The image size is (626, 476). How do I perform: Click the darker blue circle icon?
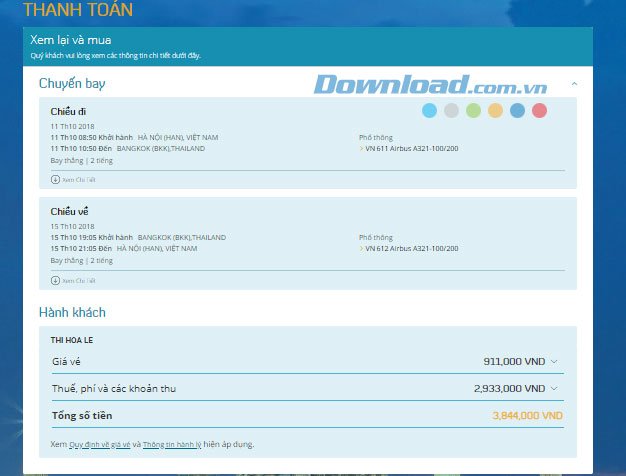517,111
